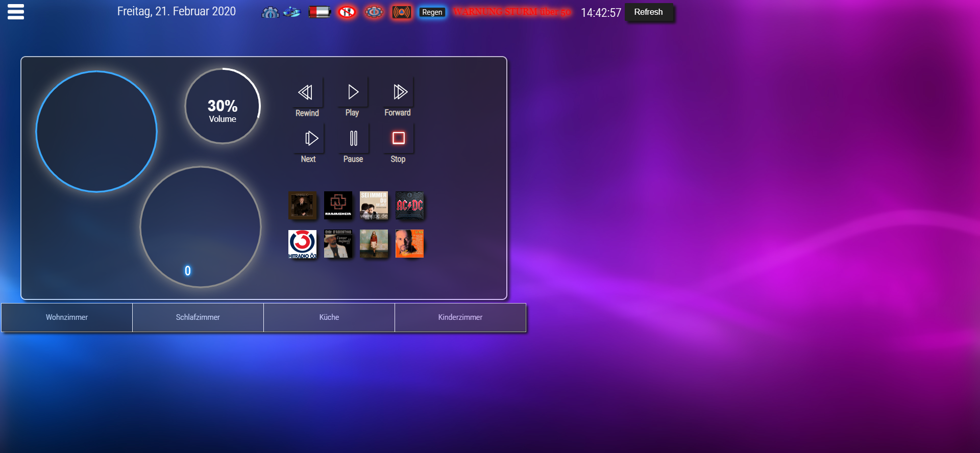Screen dimensions: 980x453
Task: Open the hamburger menu
Action: pos(16,12)
